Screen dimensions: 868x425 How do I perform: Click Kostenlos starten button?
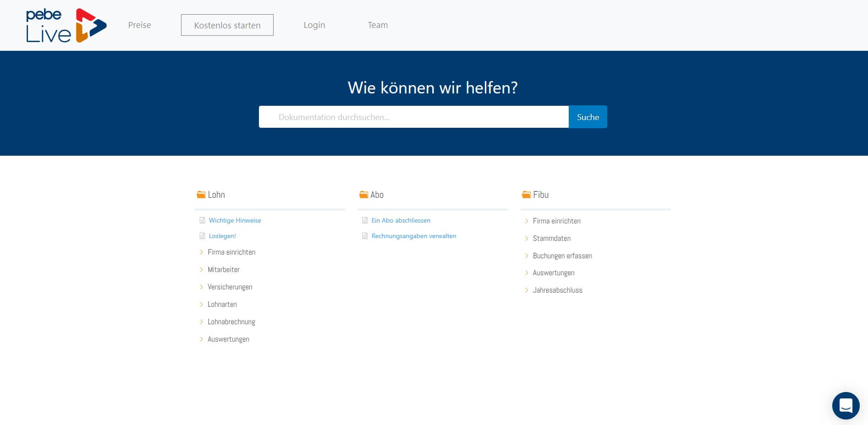(227, 25)
